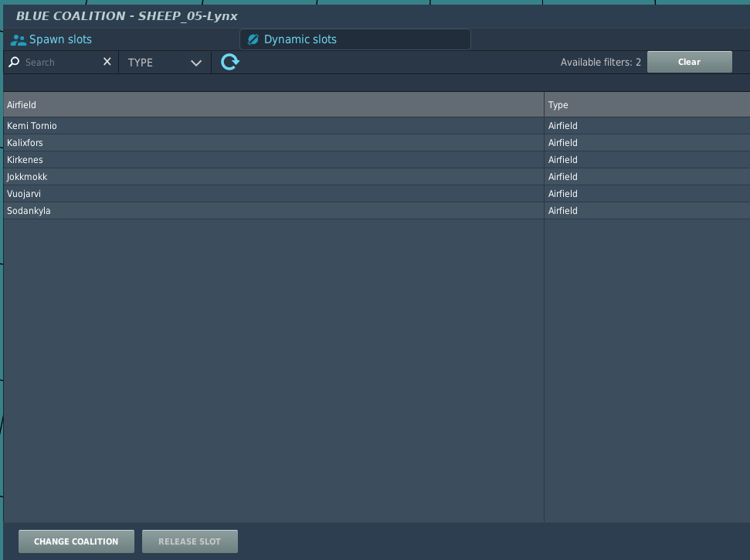Select the Kemi Tornio airfield row
Viewport: 750px width, 560px height.
point(273,126)
